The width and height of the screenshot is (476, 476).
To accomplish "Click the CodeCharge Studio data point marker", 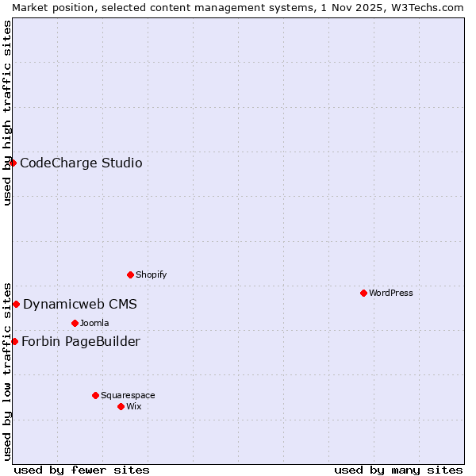I will click(13, 163).
